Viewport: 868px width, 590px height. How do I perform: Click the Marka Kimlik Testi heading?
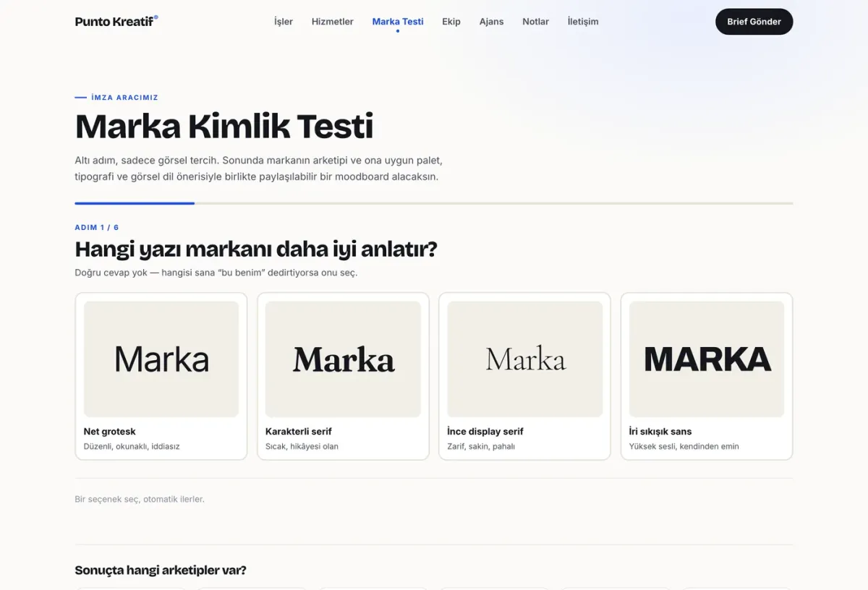coord(224,127)
